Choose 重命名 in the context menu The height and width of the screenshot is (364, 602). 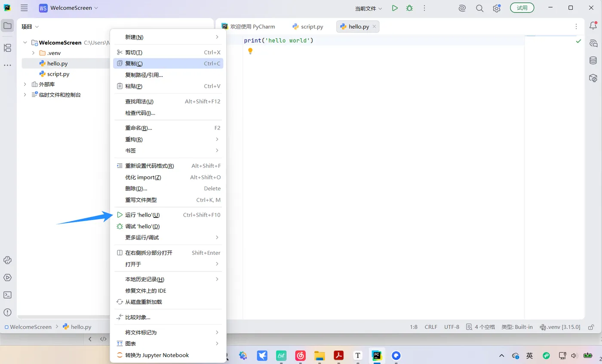point(168,128)
